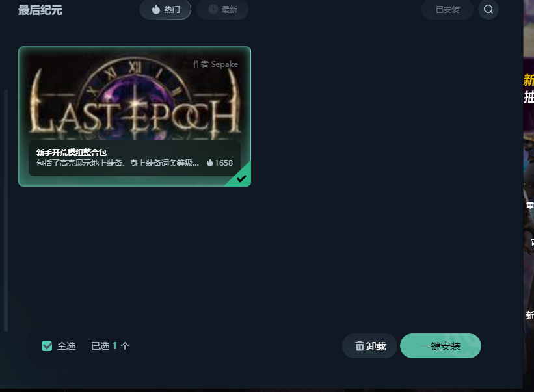Click the flame icon in 热门 tab

(x=156, y=10)
